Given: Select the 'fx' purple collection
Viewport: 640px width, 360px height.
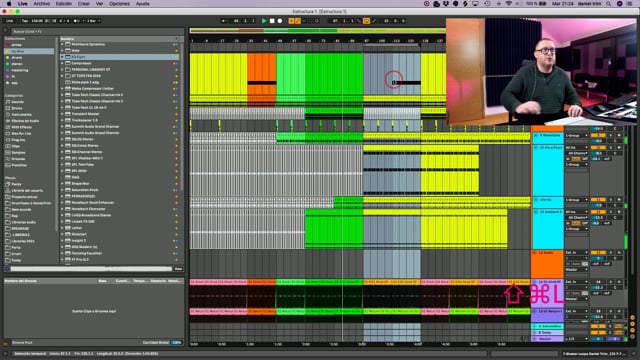Looking at the screenshot, I should 13,76.
